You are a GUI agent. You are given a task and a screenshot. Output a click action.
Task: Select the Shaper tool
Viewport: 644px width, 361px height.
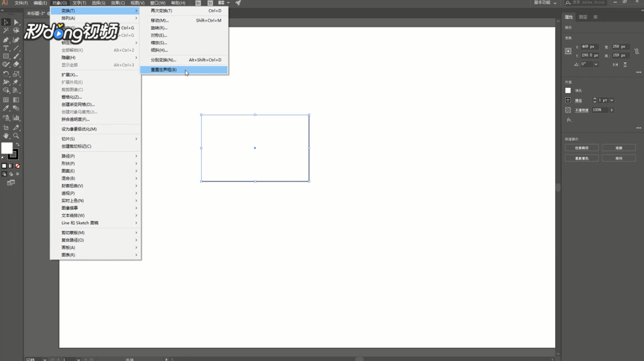point(6,64)
